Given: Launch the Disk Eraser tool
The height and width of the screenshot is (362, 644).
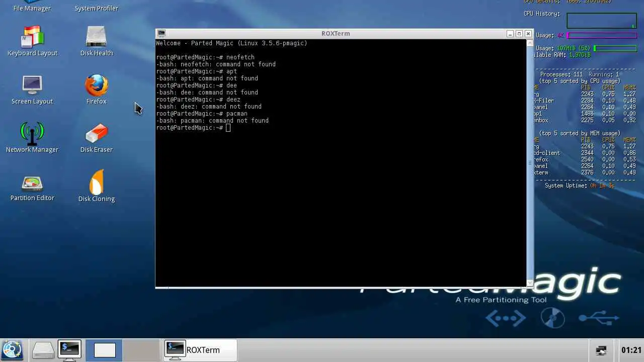Looking at the screenshot, I should tap(96, 138).
